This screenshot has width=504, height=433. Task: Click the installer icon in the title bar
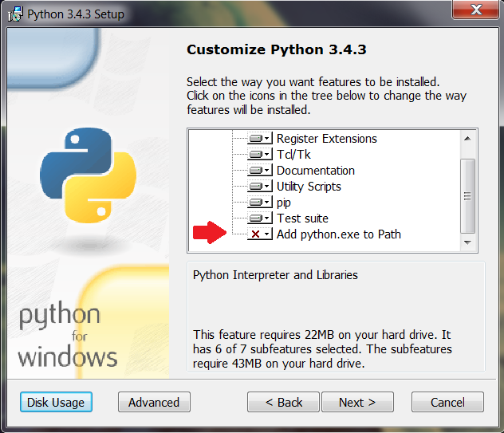click(x=15, y=14)
